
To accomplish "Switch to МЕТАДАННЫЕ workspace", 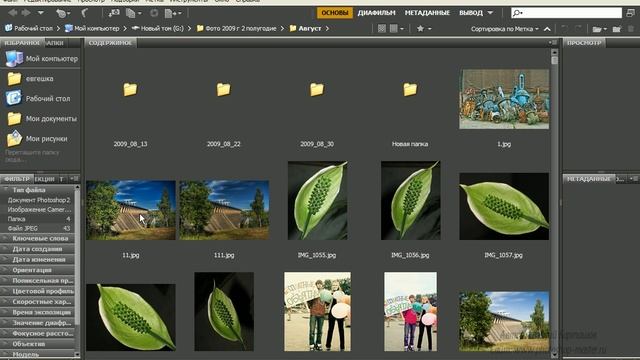I will (427, 13).
